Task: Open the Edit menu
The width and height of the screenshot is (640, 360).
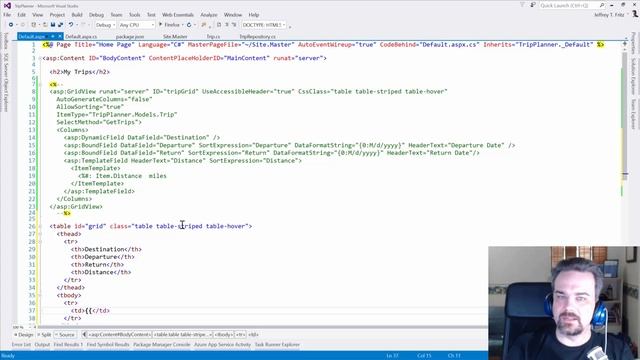Action: coord(22,15)
